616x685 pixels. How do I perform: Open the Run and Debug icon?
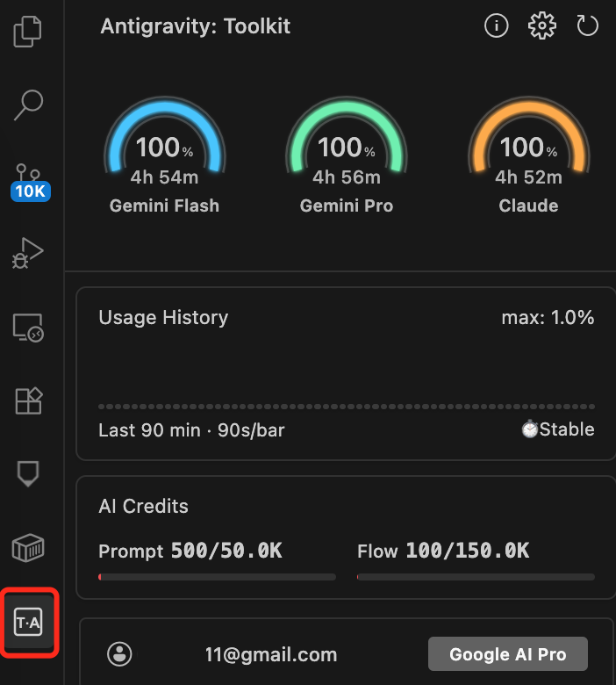click(x=28, y=254)
